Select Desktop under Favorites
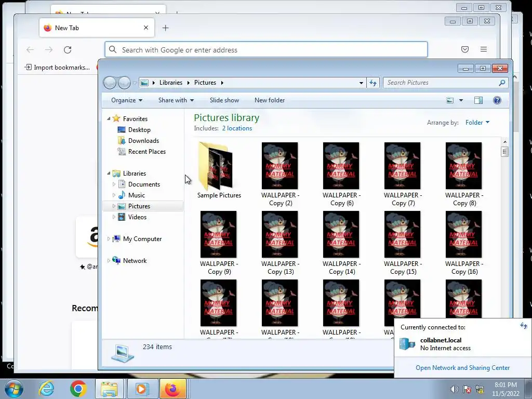The width and height of the screenshot is (532, 399). [139, 129]
